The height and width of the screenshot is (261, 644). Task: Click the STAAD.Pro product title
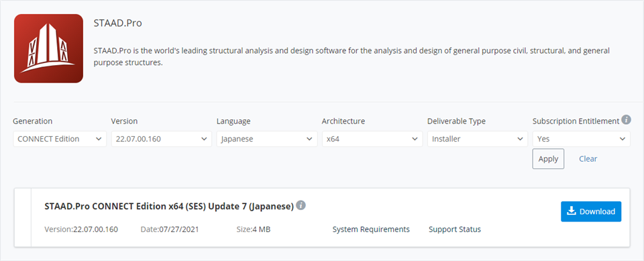[x=118, y=23]
